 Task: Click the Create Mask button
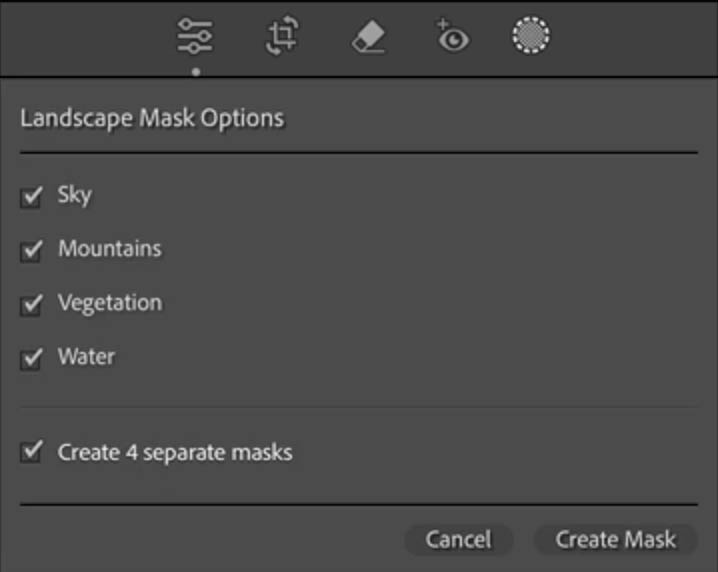615,539
